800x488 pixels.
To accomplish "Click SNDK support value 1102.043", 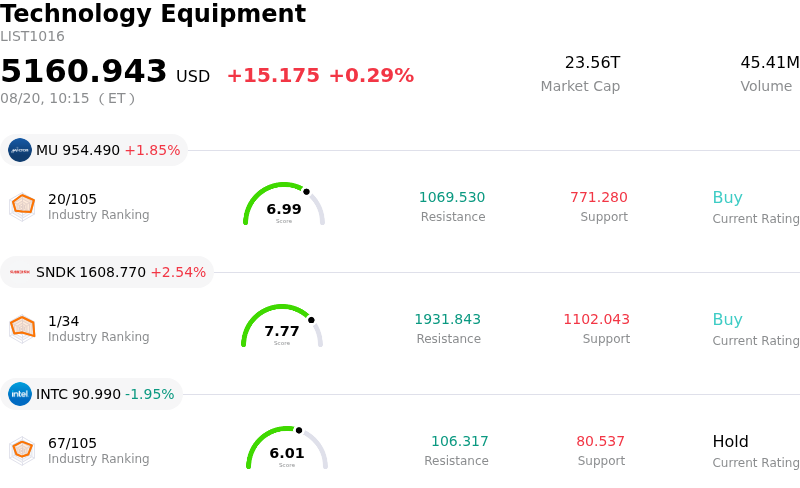I will (x=596, y=319).
